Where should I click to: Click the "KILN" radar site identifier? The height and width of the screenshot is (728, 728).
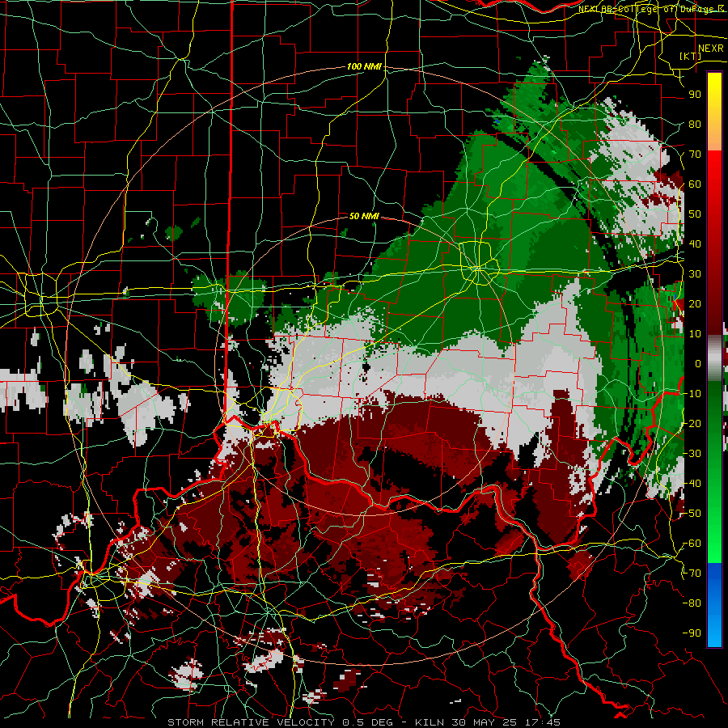429,722
